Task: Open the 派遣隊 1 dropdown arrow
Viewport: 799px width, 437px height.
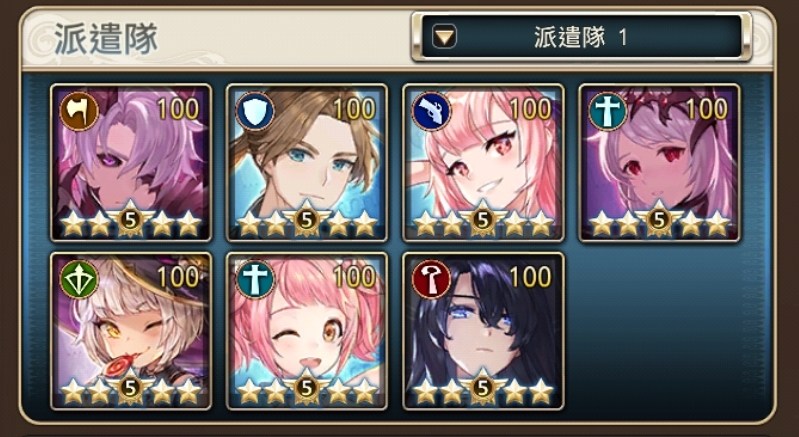Action: click(444, 37)
